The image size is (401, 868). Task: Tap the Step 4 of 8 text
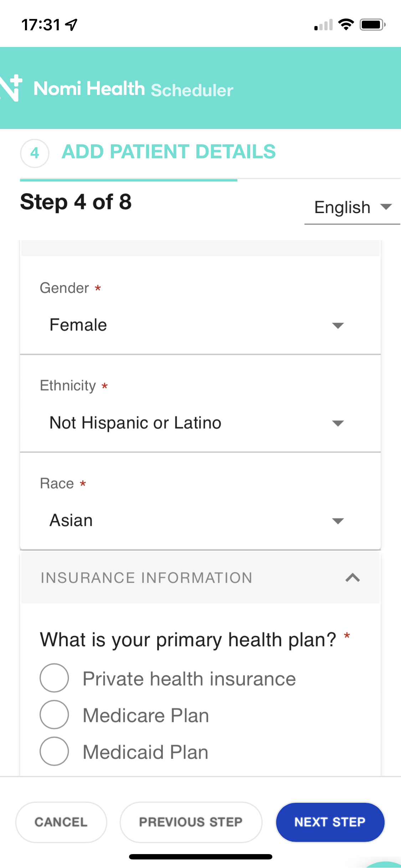[x=76, y=202]
